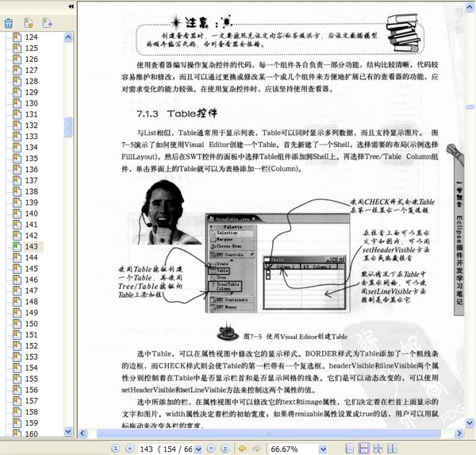This screenshot has width=476, height=455.
Task: Click the bookmark icon beside 134
Action: point(17,148)
